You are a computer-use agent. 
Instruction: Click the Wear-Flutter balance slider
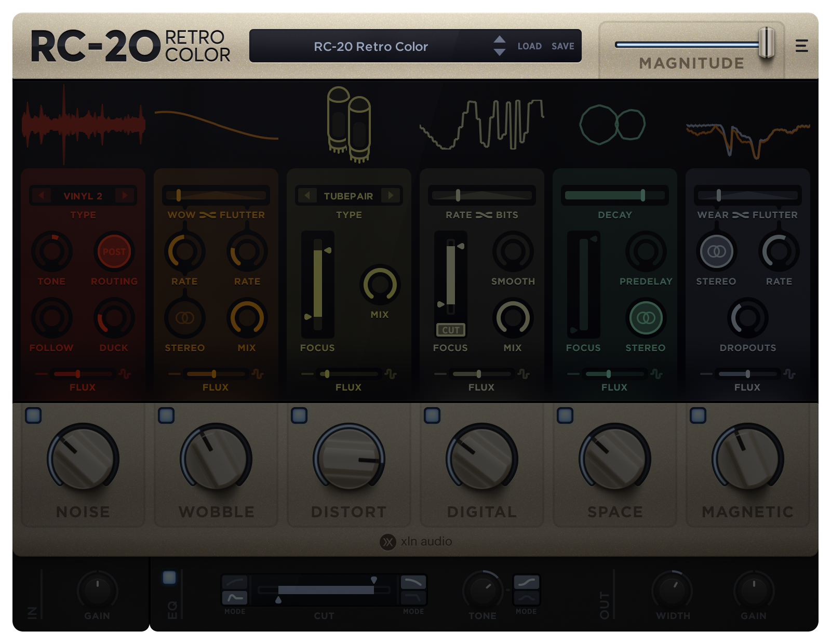[x=748, y=195]
